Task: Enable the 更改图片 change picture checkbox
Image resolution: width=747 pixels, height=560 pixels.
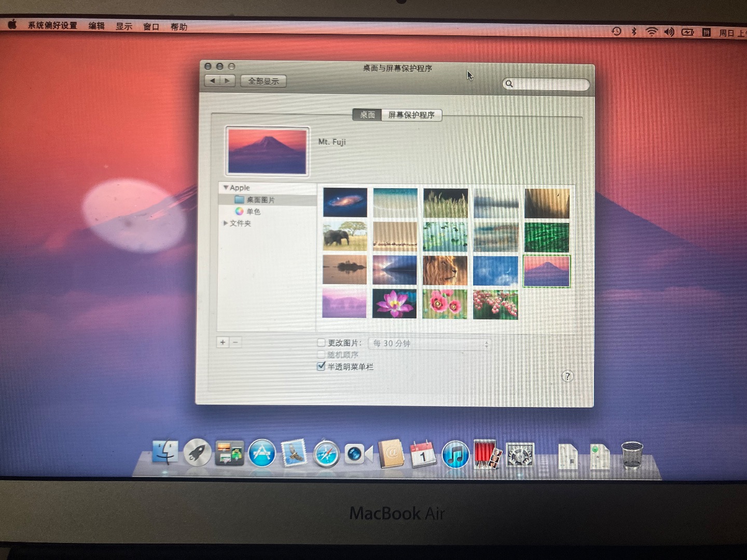Action: [x=321, y=342]
